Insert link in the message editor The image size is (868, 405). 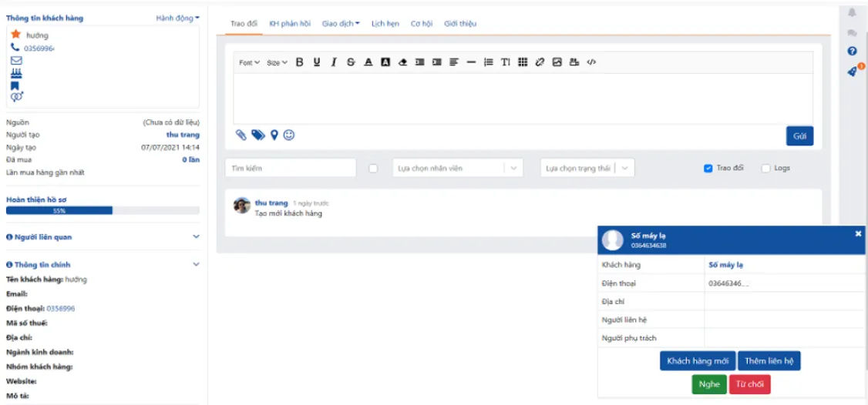point(540,62)
